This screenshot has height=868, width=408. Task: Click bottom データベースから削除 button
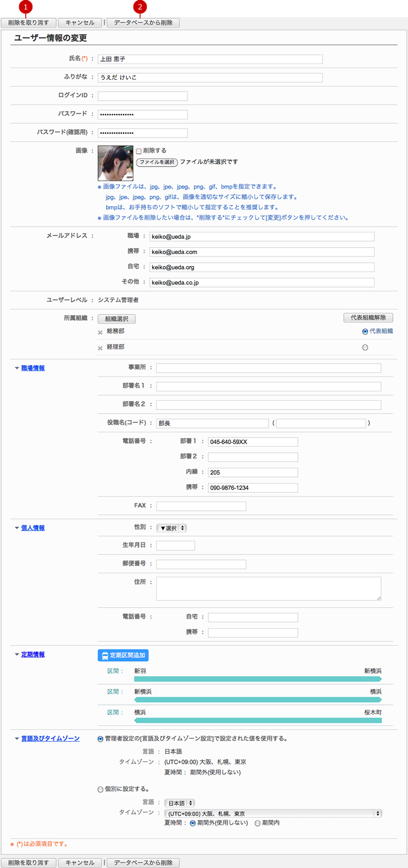coord(143,863)
